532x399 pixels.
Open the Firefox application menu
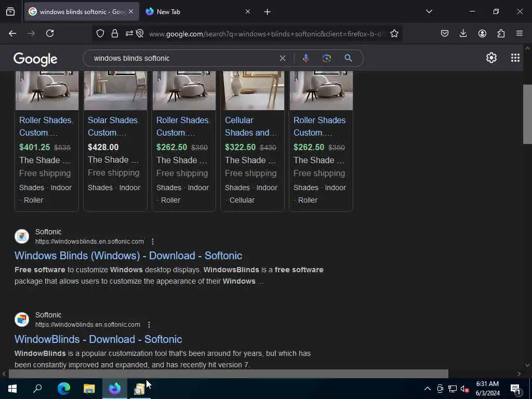tap(520, 33)
